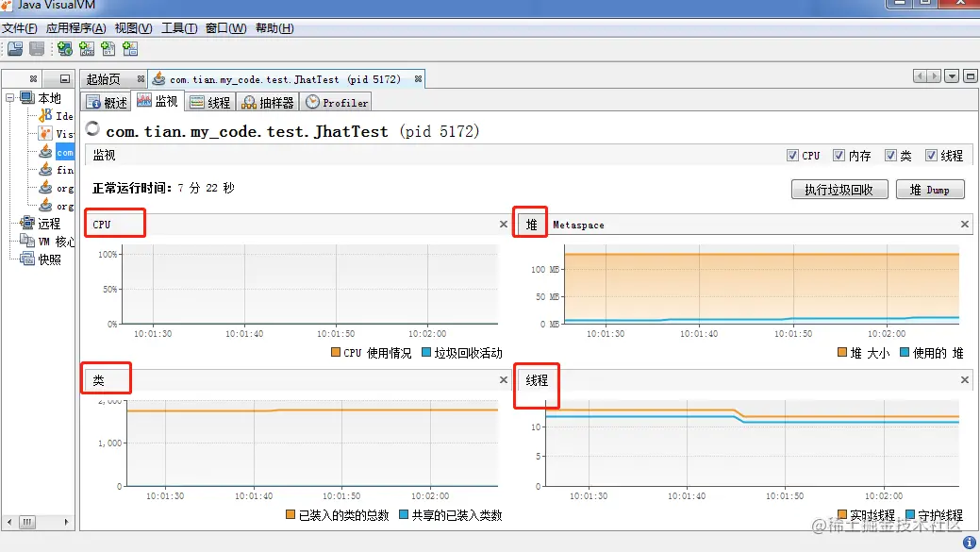Maximize the editor window area
Image resolution: width=980 pixels, height=552 pixels.
[x=970, y=76]
